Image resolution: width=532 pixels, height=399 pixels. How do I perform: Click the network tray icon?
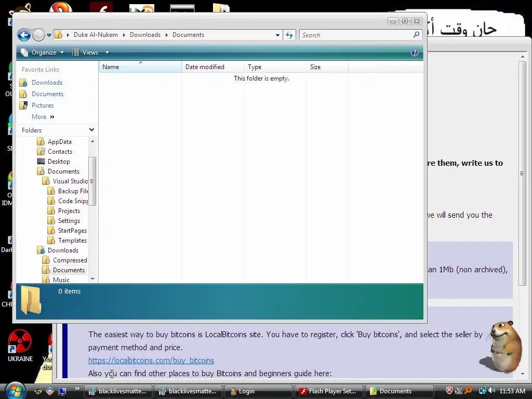[482, 391]
